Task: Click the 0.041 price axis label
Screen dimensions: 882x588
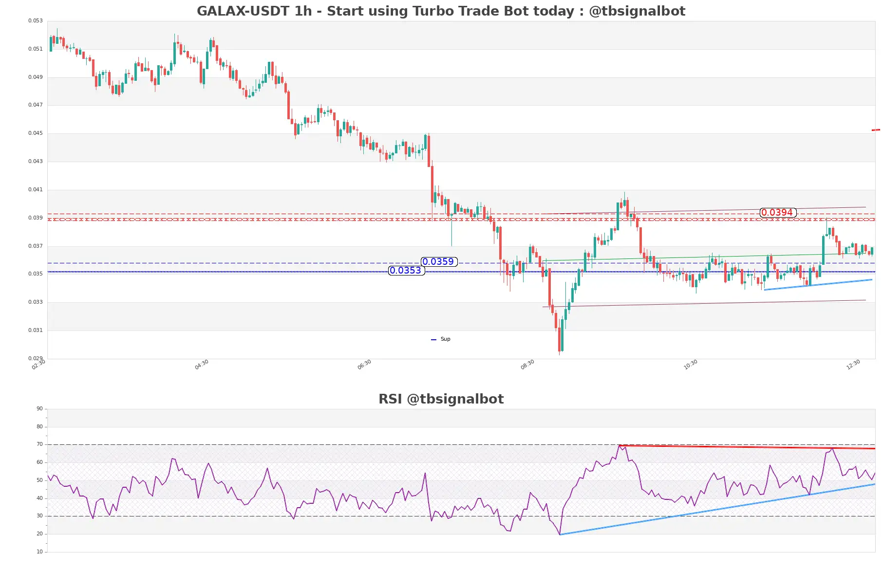Action: 36,190
